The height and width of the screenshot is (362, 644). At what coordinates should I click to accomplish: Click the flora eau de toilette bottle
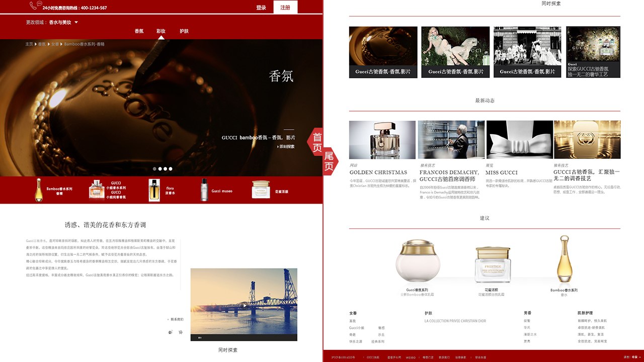[154, 190]
